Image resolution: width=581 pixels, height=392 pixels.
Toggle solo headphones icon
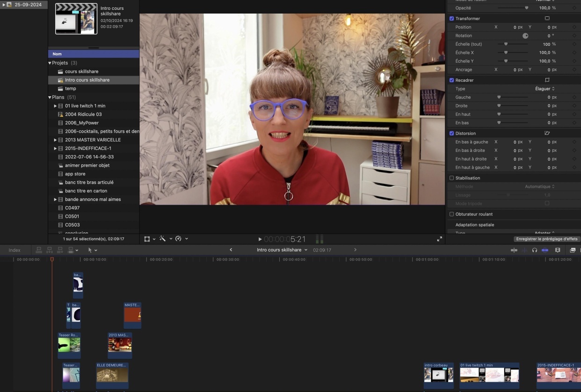pos(535,250)
